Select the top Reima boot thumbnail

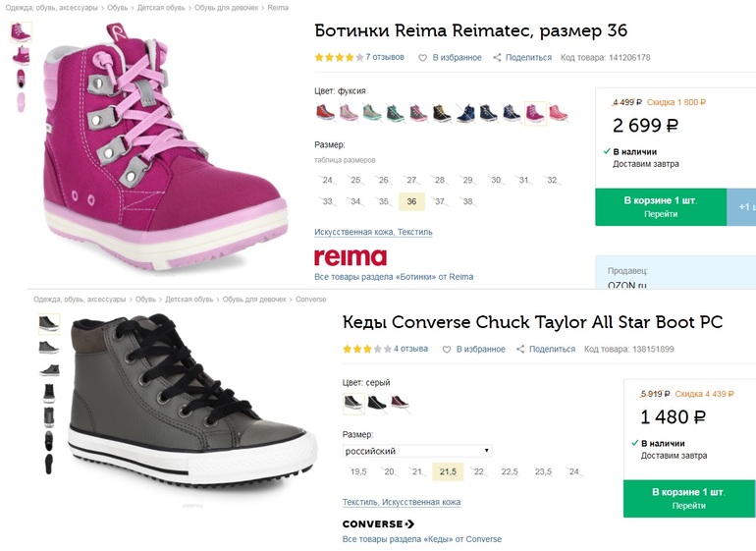[x=20, y=31]
